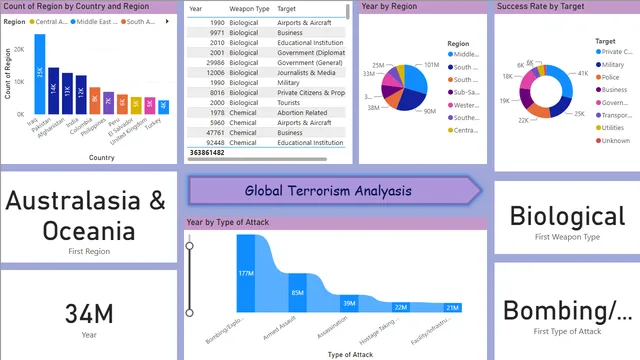Select the Philippines bar labeled 7K
The height and width of the screenshot is (360, 640).
click(109, 103)
